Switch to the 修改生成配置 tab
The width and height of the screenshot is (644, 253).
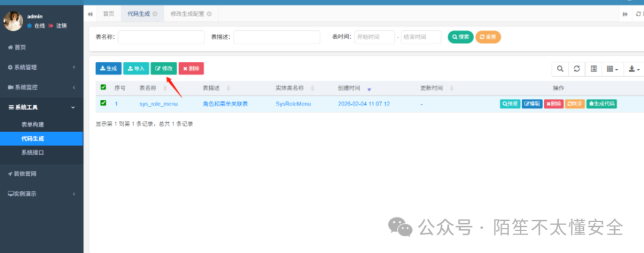click(x=187, y=14)
